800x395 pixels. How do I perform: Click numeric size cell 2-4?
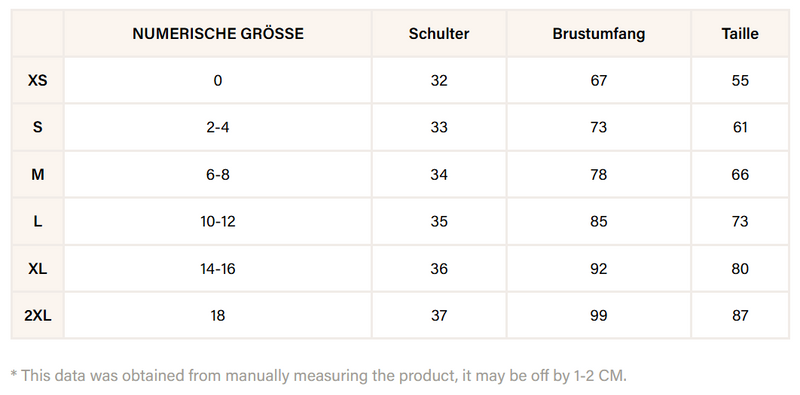[218, 127]
